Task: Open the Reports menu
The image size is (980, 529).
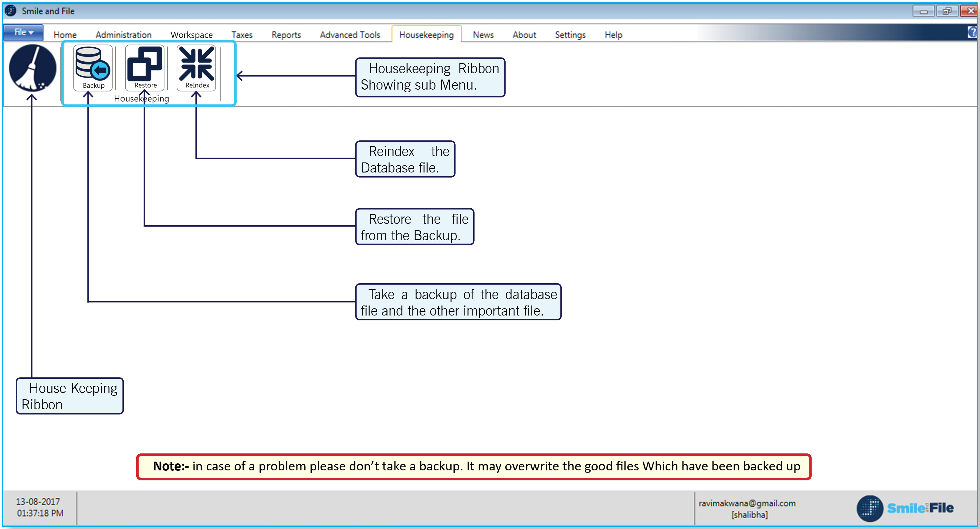Action: coord(286,34)
